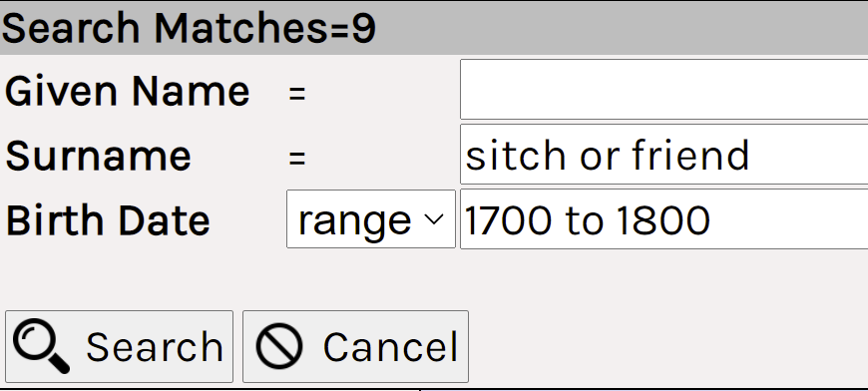Screen dimensions: 868x391
Task: Place cursor in '1700 to 1800' text
Action: (x=588, y=220)
